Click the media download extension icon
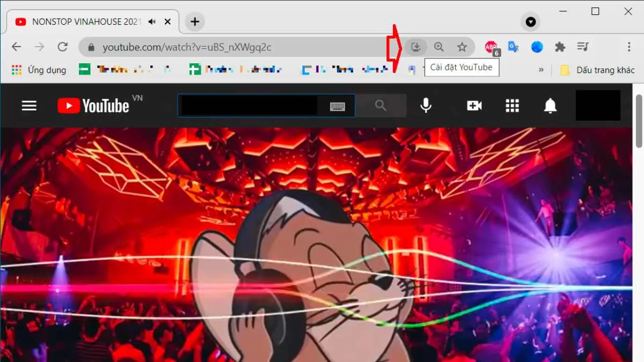 pyautogui.click(x=416, y=47)
